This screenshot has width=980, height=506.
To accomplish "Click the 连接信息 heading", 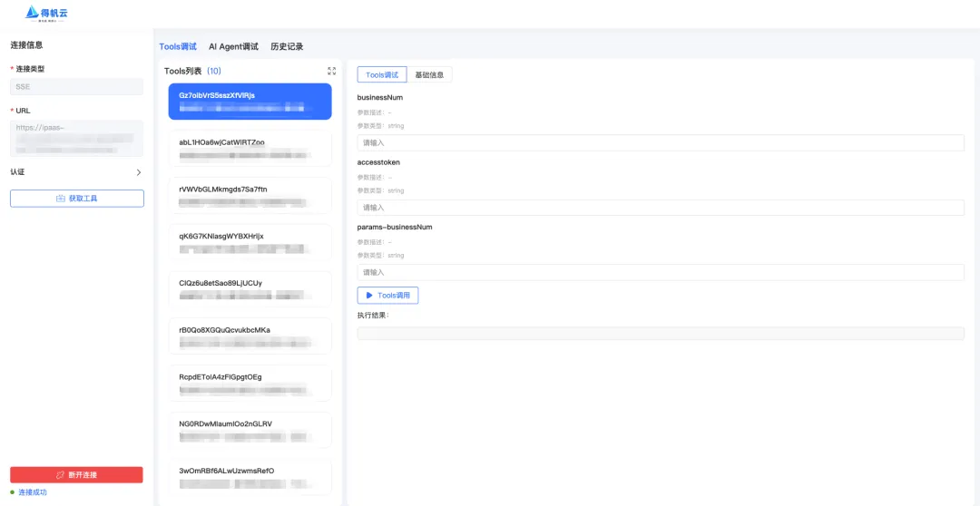I will pos(27,45).
